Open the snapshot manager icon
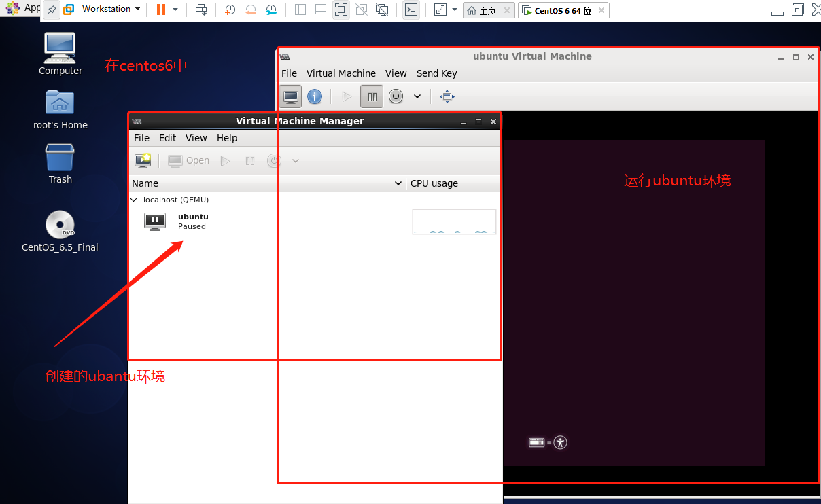 271,10
